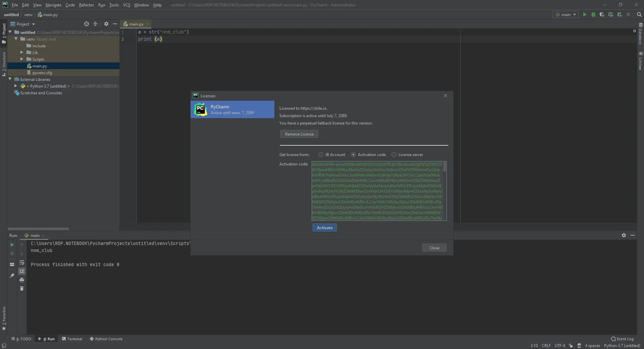Open the Tools menu
Viewport: 644px width, 349px height.
coord(114,5)
